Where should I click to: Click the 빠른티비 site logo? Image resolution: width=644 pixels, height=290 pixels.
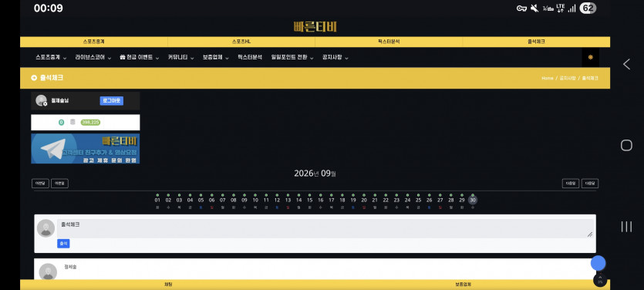[315, 27]
